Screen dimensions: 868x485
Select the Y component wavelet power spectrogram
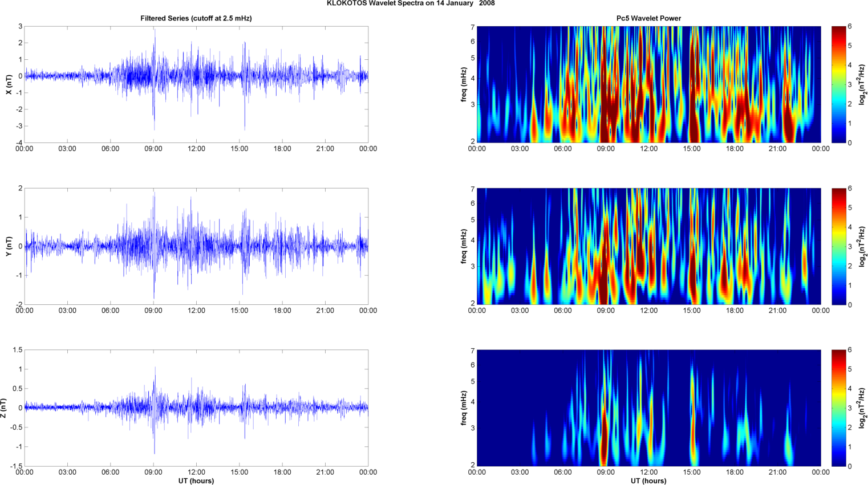tap(648, 246)
